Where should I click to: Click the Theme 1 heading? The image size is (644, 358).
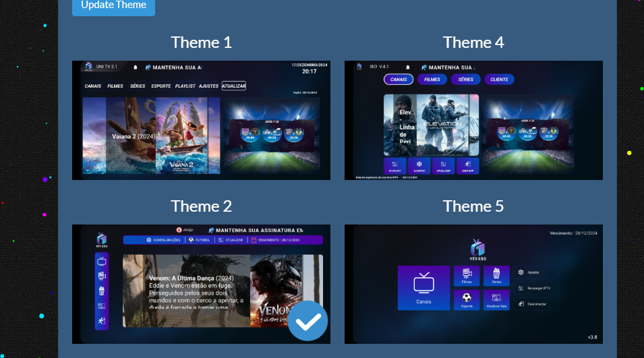click(x=201, y=42)
